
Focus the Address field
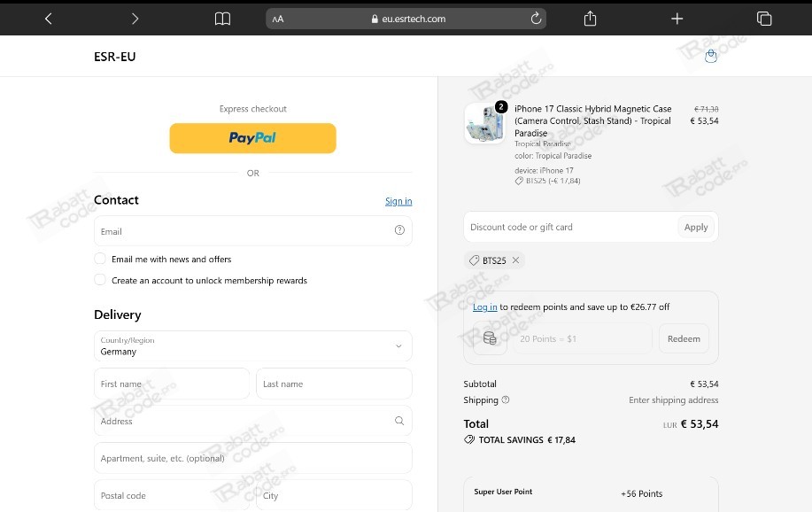252,421
